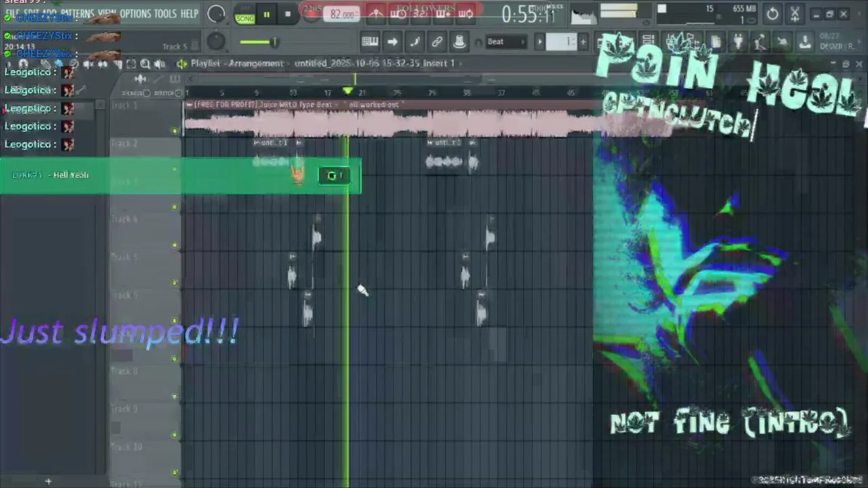This screenshot has height=488, width=868.
Task: Click the Track 10 label
Action: [x=126, y=447]
